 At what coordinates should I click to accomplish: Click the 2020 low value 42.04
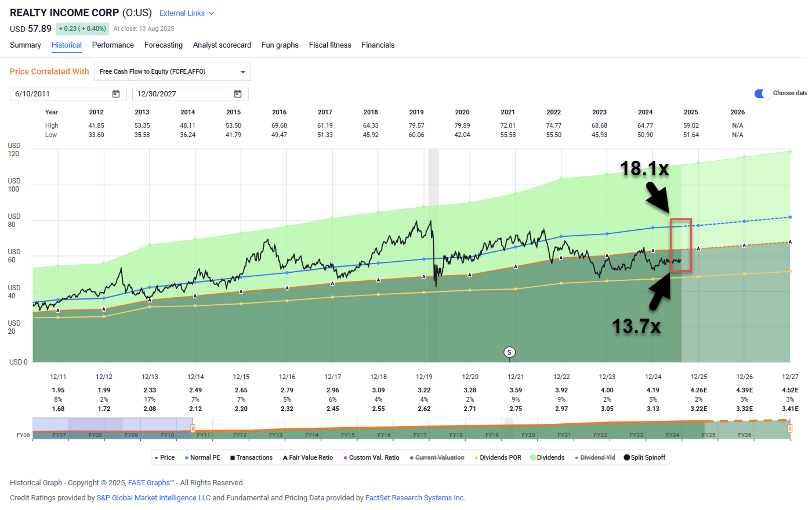point(462,135)
